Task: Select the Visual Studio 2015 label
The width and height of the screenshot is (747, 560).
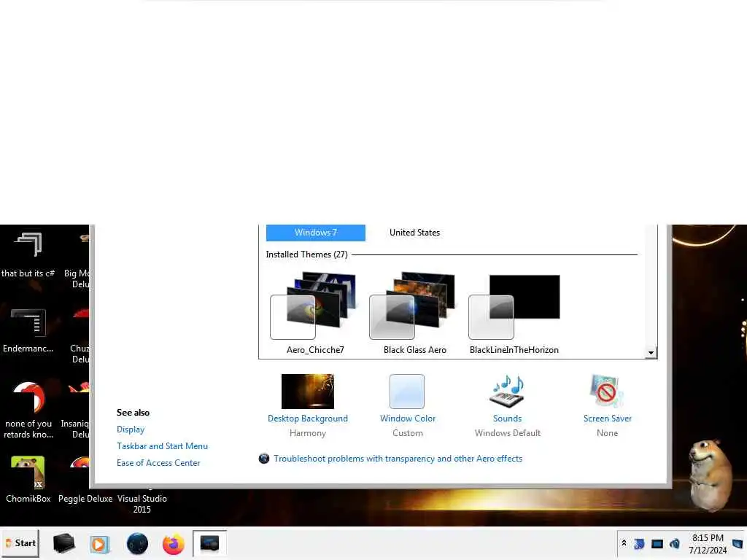Action: tap(142, 504)
